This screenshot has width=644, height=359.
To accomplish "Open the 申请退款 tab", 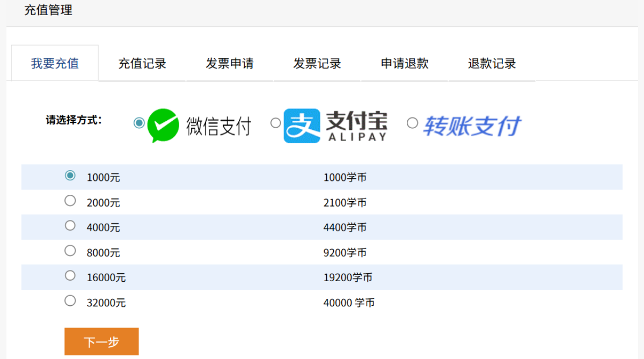I will [405, 63].
